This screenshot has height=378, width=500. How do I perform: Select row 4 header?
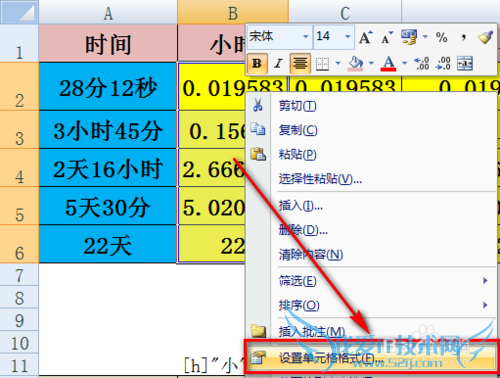coord(19,167)
